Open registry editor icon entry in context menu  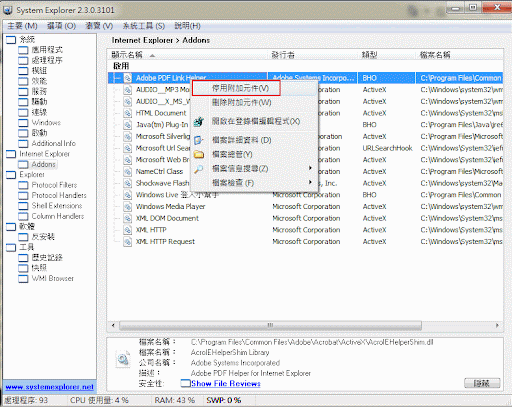coord(199,121)
